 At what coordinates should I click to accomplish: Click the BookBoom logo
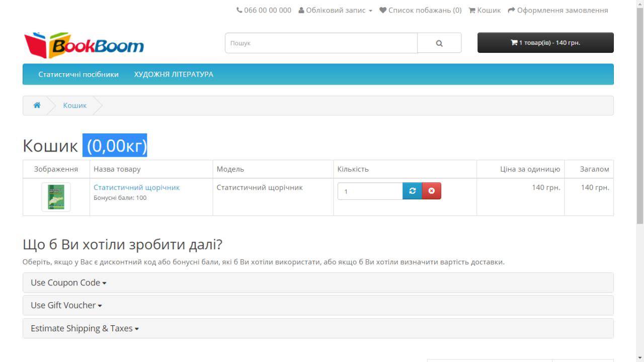pos(84,45)
